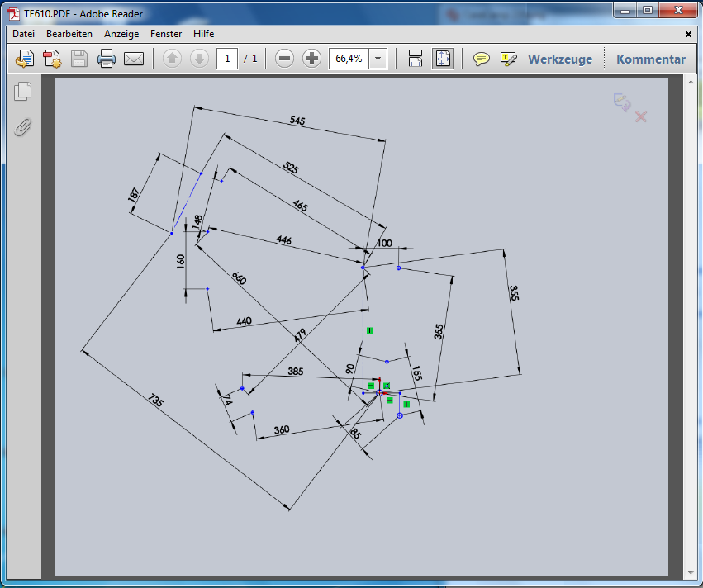Click the vertical scrollbar down arrow
Screen dimensions: 703x588
pyautogui.click(x=690, y=573)
